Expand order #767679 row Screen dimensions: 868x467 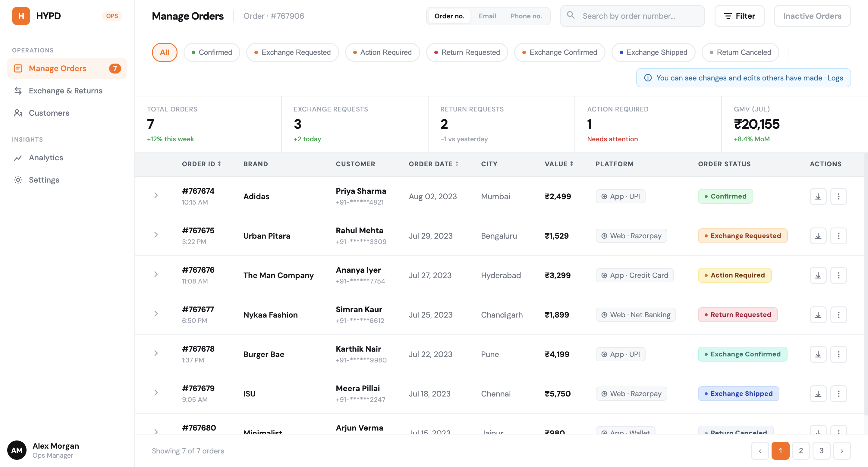156,393
